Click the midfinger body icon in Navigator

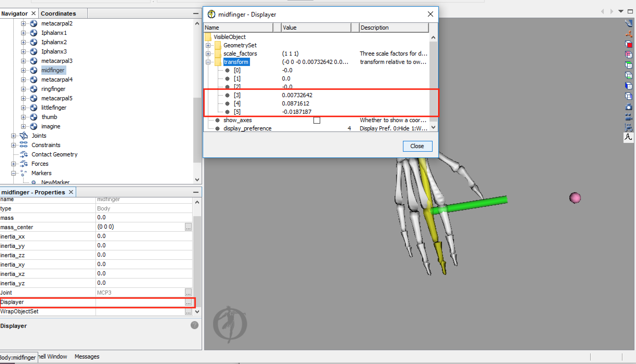(35, 70)
